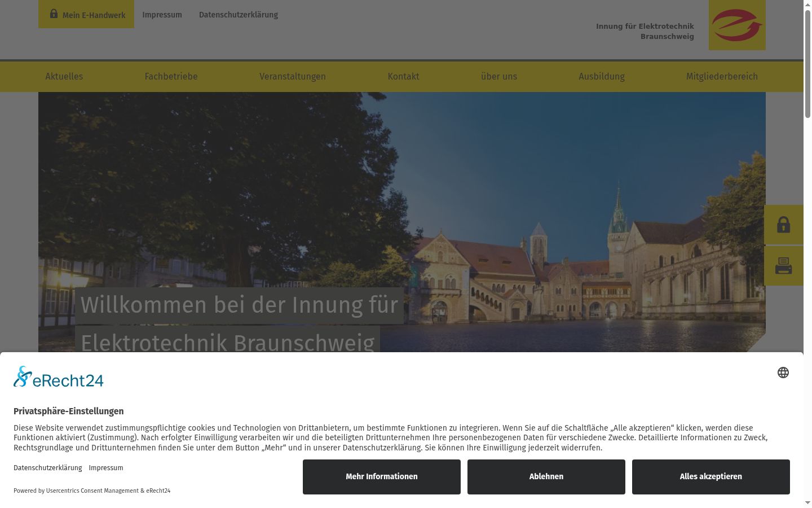Click scrollbar down arrow
The image size is (812, 508).
click(807, 502)
